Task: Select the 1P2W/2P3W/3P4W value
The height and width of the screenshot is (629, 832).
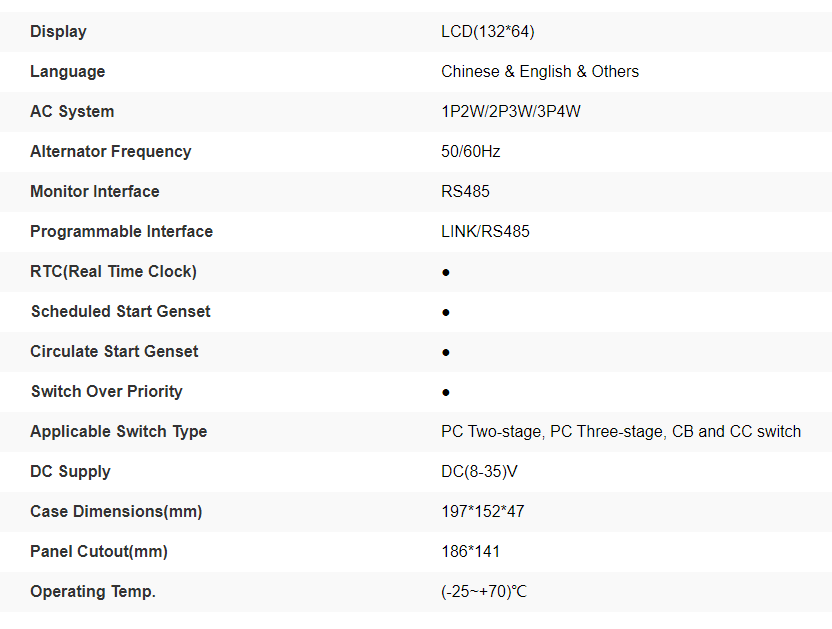Action: point(510,112)
